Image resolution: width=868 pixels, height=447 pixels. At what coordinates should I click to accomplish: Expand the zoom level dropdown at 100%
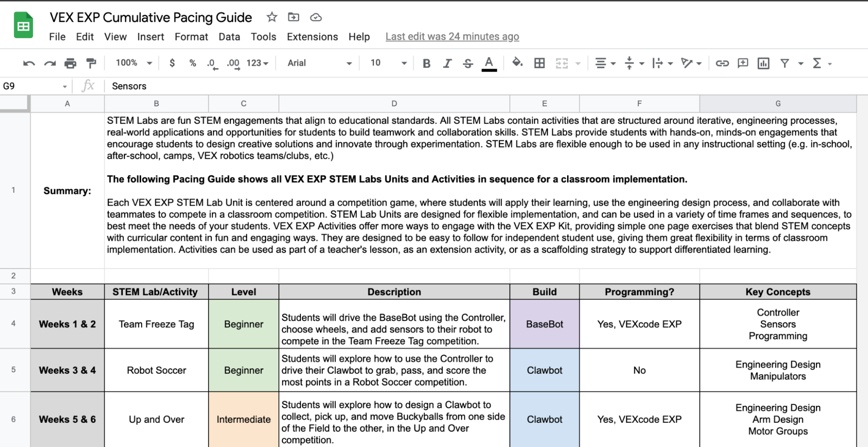[x=132, y=63]
